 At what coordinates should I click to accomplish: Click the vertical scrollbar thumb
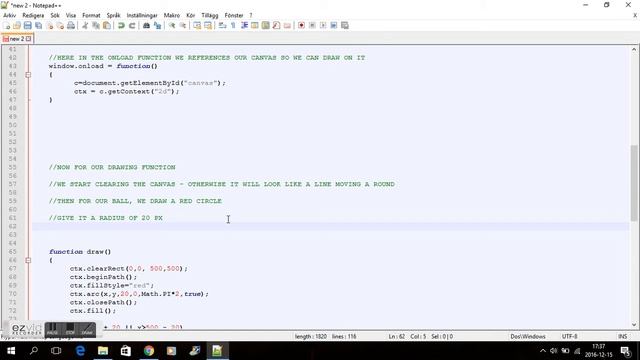634,183
